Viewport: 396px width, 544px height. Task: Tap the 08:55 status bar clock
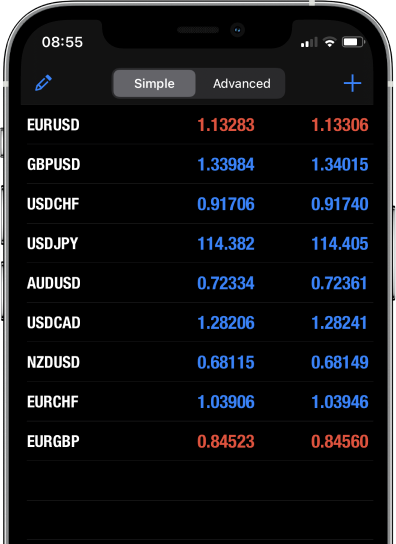pyautogui.click(x=62, y=42)
